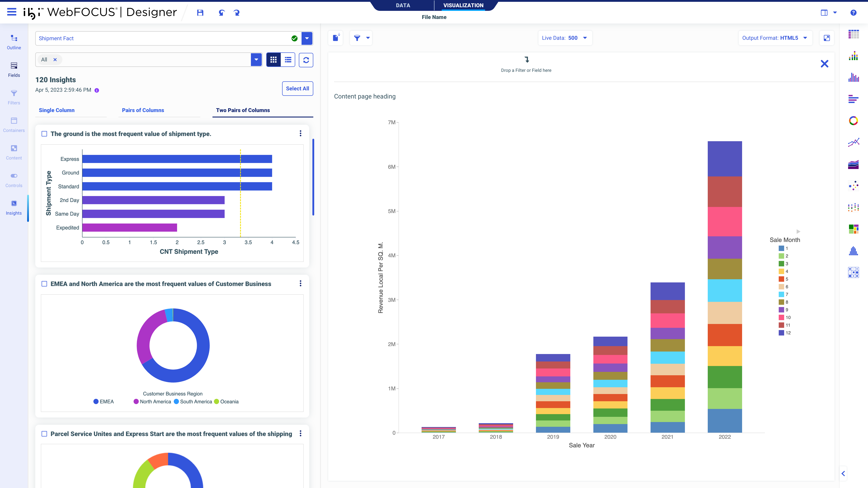Remove the All filter tag
Screen dimensions: 868x488
click(x=55, y=60)
